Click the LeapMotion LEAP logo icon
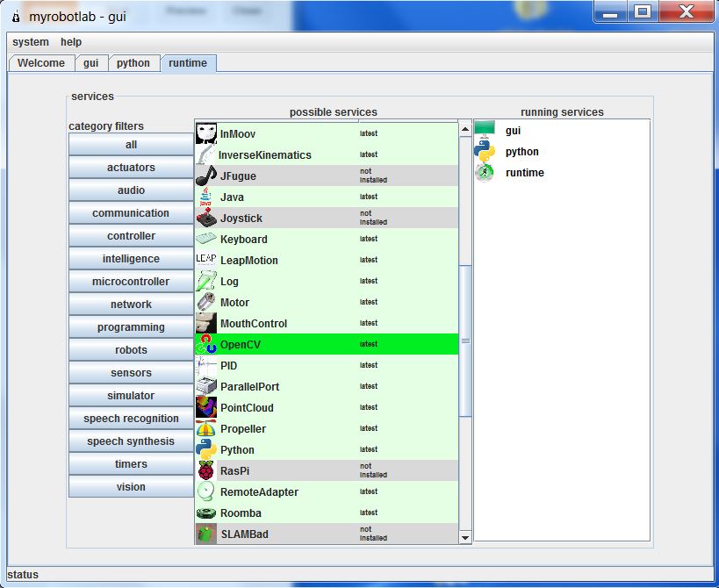The image size is (719, 588). click(206, 260)
